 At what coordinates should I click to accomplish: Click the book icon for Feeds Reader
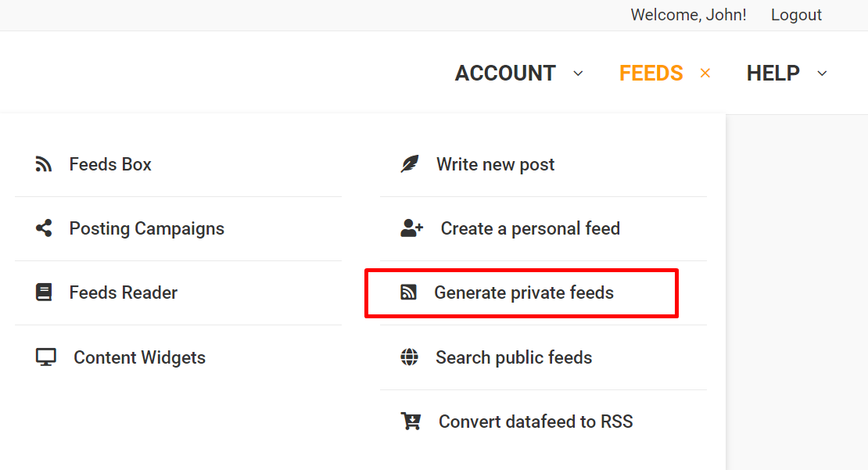pos(44,292)
